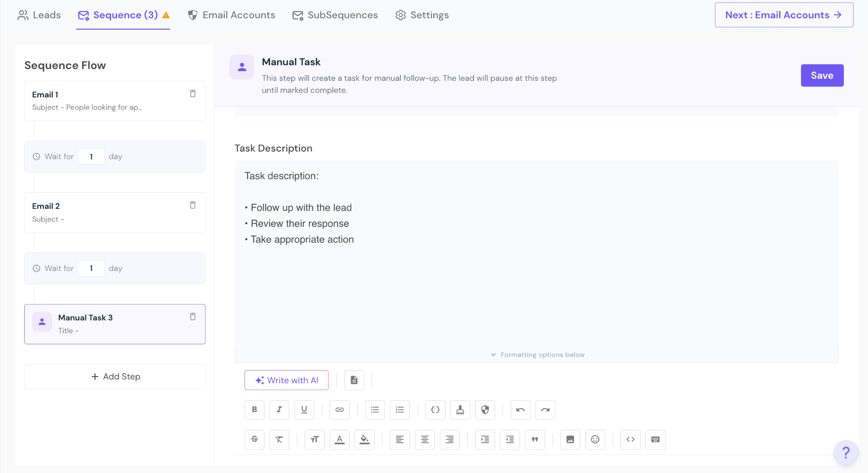This screenshot has width=868, height=473.
Task: Collapse the Formatting options below chevron
Action: click(x=493, y=354)
